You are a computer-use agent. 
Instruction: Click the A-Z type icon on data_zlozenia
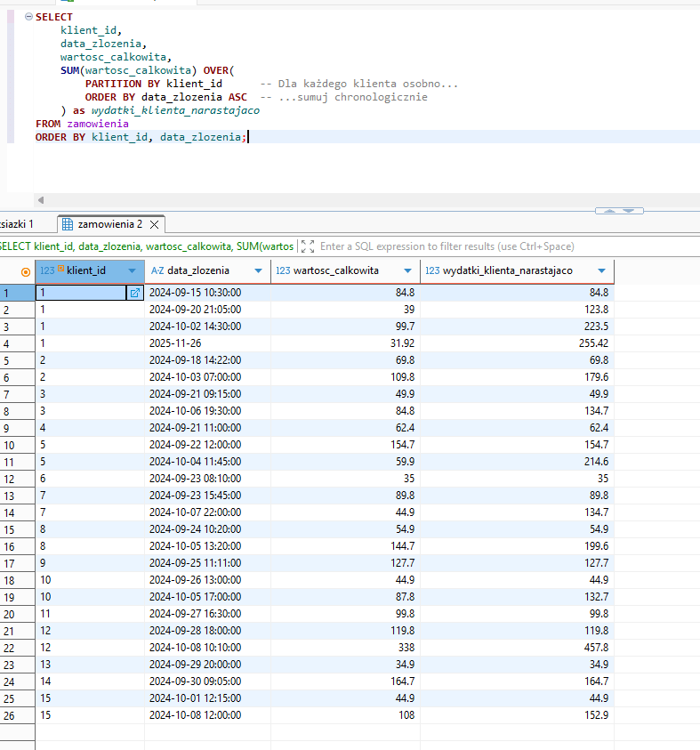pos(157,270)
